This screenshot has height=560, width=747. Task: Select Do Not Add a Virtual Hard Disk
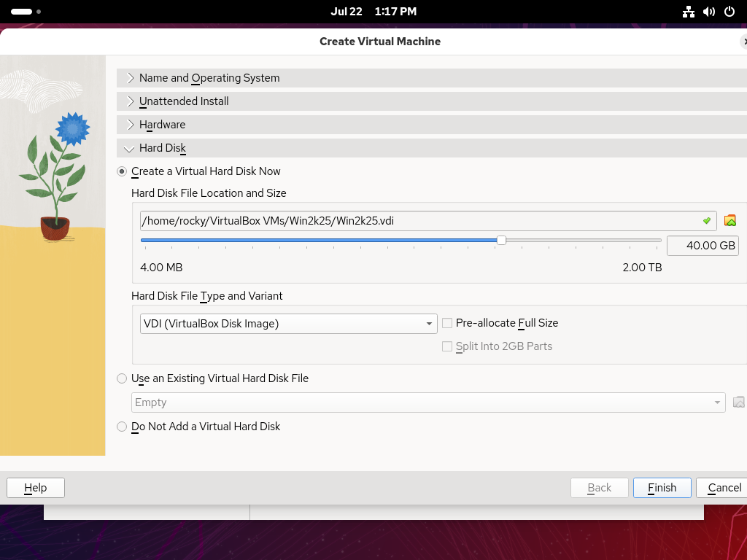(122, 427)
